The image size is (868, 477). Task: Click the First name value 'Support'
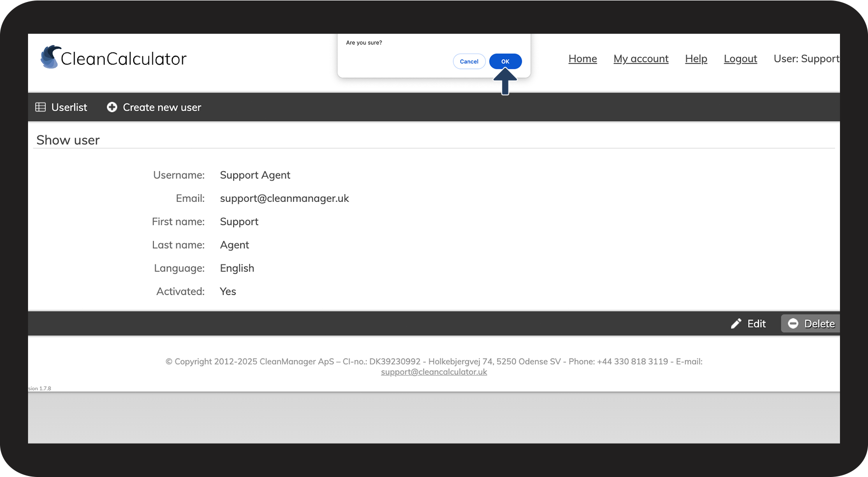pos(239,222)
